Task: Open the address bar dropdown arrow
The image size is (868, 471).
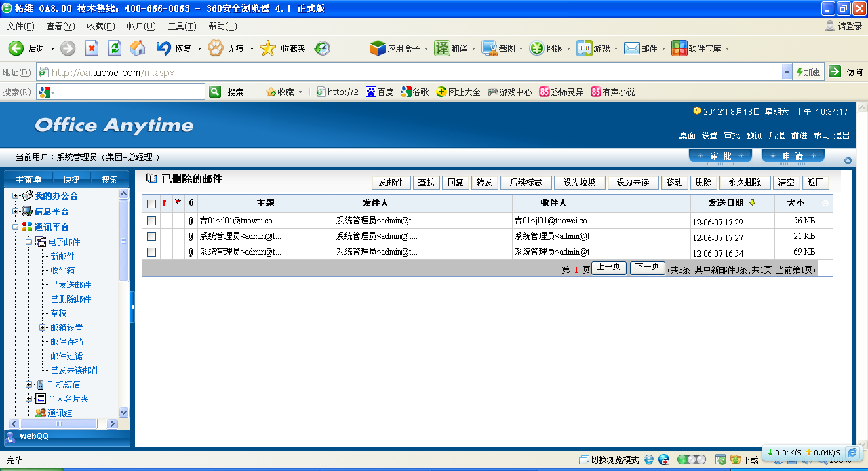Action: [787, 72]
